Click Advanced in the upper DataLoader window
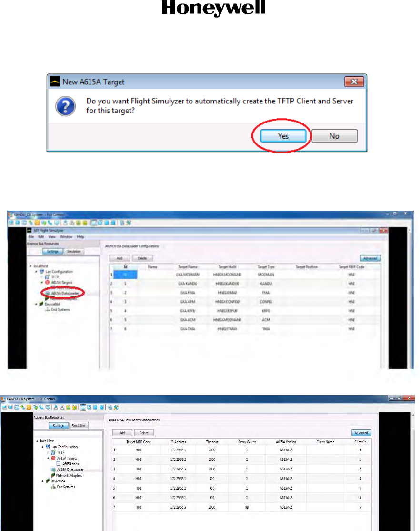The width and height of the screenshot is (420, 531). [x=370, y=258]
